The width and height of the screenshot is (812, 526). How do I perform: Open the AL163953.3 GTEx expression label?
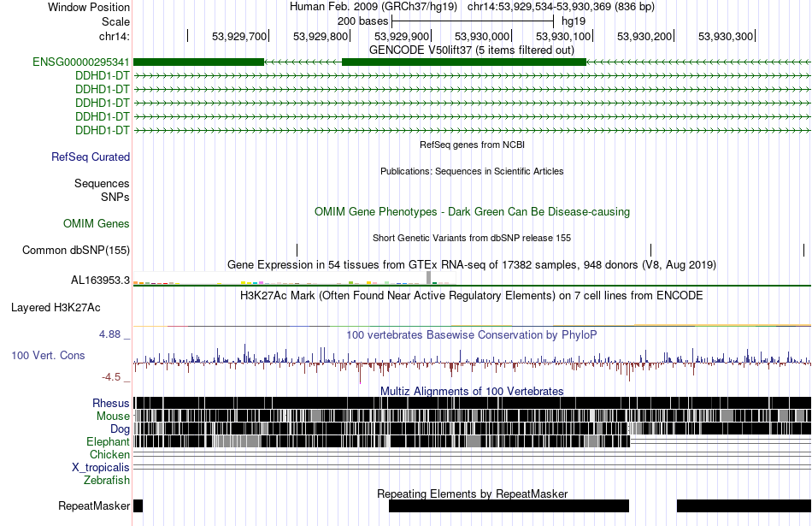tap(101, 281)
